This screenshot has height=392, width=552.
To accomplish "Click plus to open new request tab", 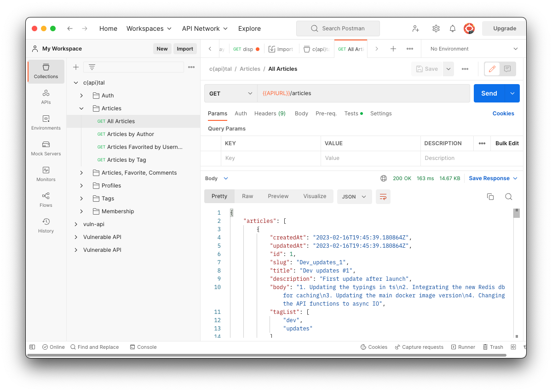I will tap(393, 49).
